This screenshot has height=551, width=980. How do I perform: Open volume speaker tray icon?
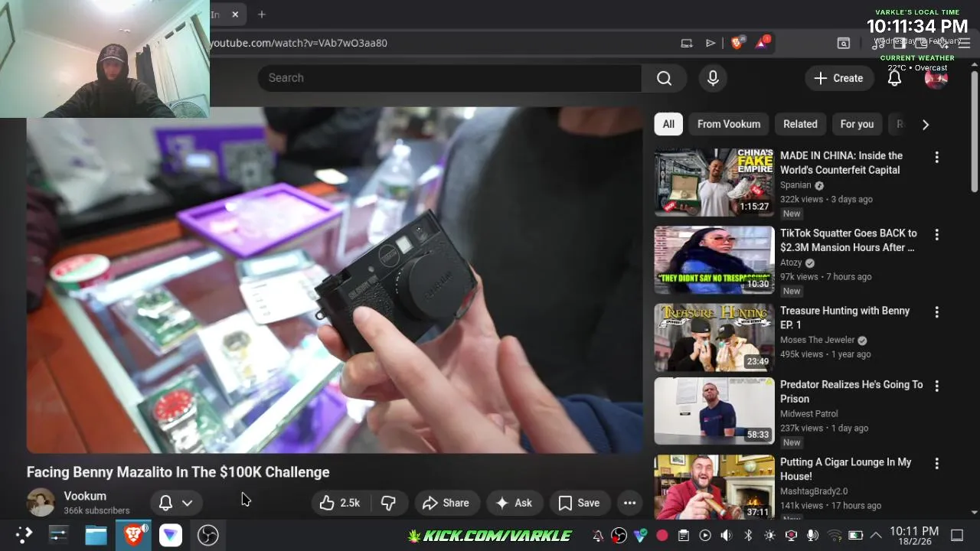pyautogui.click(x=727, y=535)
